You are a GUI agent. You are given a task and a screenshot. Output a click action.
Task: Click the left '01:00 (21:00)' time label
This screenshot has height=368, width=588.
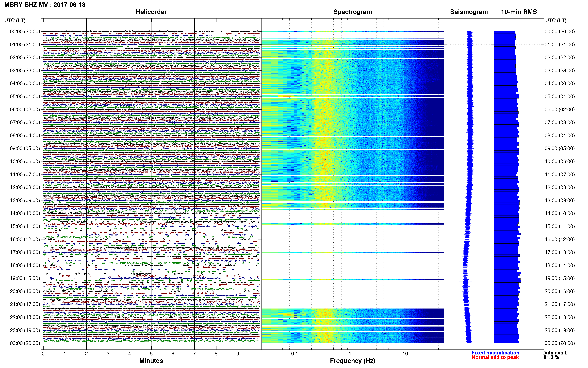25,45
